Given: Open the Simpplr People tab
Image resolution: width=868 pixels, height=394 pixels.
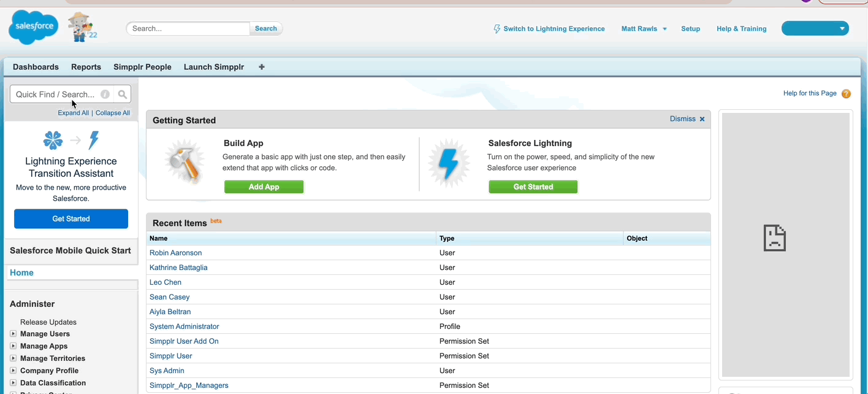Looking at the screenshot, I should [x=142, y=67].
